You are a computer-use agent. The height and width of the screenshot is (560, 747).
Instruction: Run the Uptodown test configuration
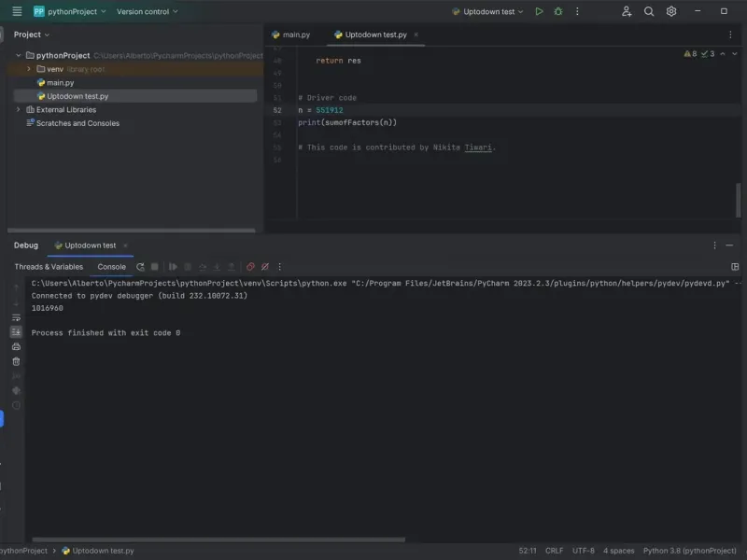[x=539, y=11]
